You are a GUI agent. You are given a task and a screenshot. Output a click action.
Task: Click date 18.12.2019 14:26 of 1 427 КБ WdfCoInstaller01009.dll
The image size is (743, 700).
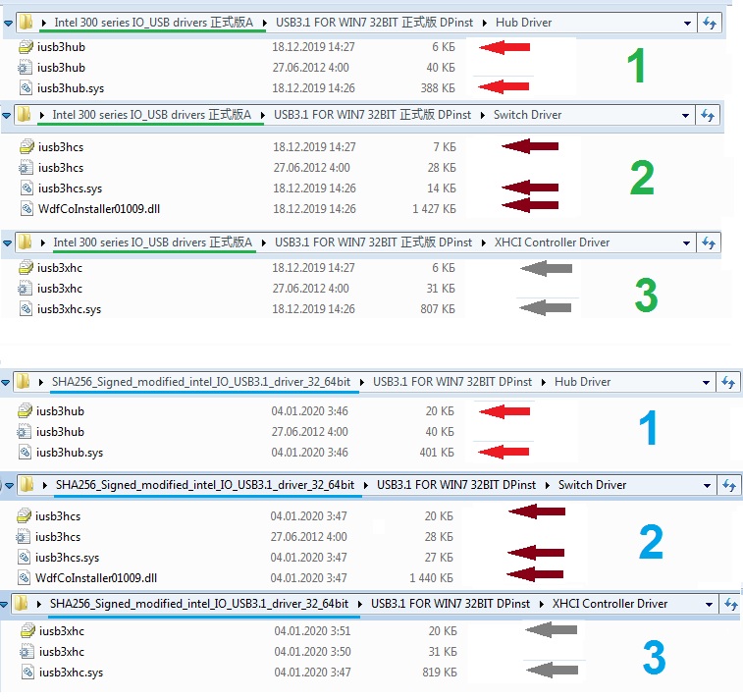[314, 208]
